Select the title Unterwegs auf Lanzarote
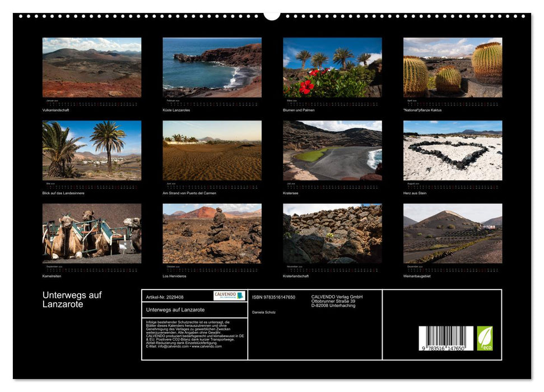This screenshot has width=544, height=392. [x=73, y=299]
